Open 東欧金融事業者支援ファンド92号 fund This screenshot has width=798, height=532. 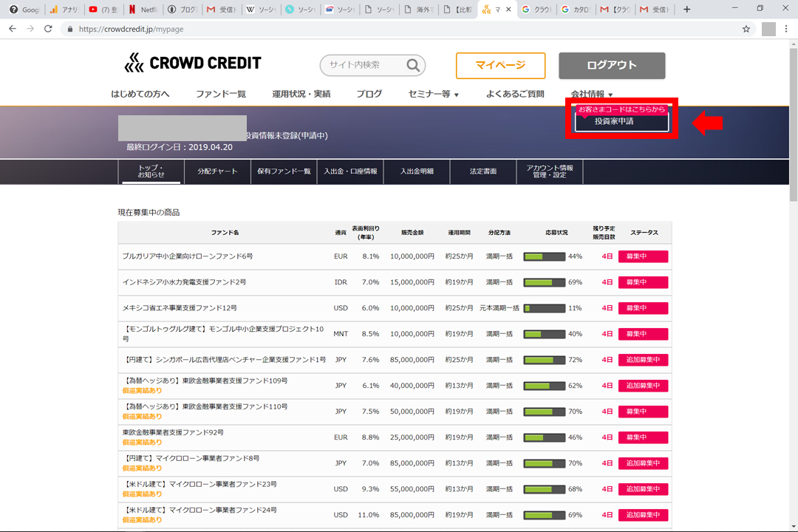[x=173, y=432]
